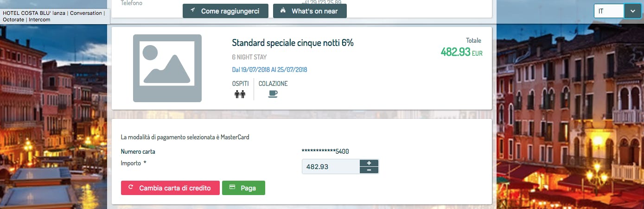This screenshot has height=209, width=644.
Task: Click the coffee cup breakfast icon
Action: point(273,94)
